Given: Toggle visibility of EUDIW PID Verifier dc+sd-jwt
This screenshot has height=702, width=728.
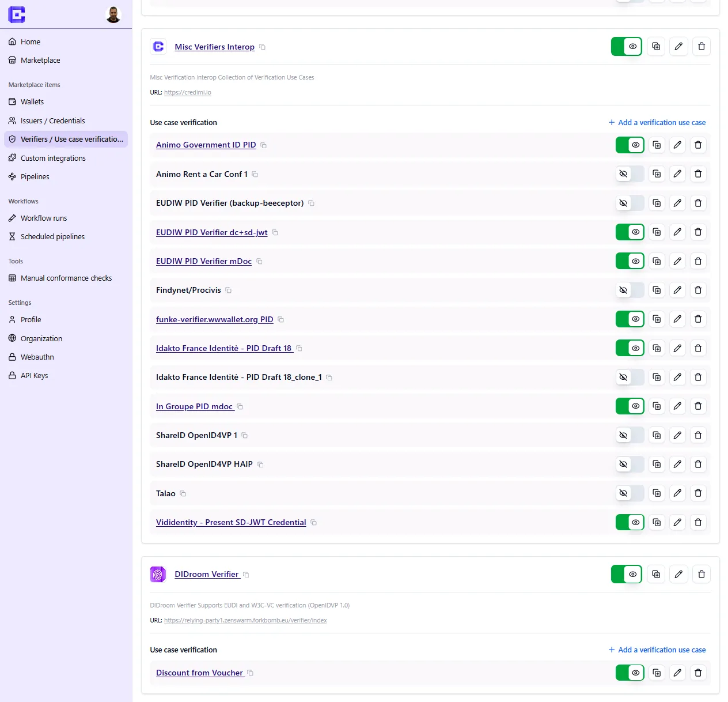Looking at the screenshot, I should [630, 232].
